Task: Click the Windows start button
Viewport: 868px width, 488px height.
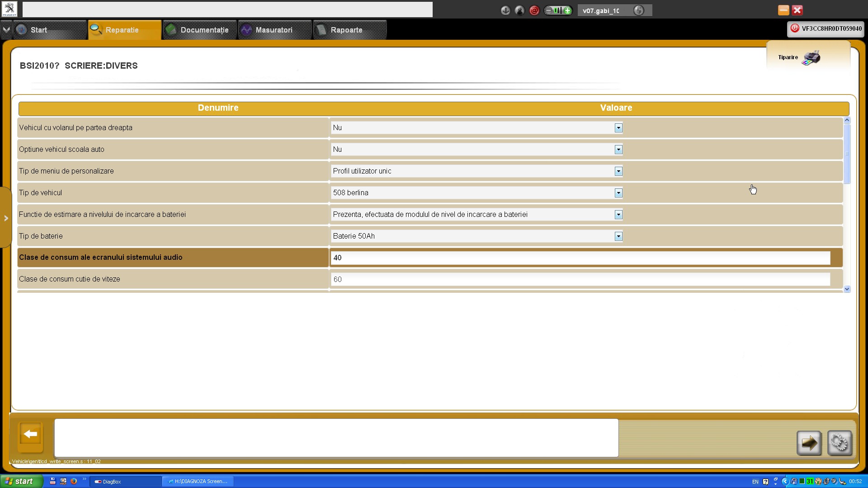Action: 21,481
